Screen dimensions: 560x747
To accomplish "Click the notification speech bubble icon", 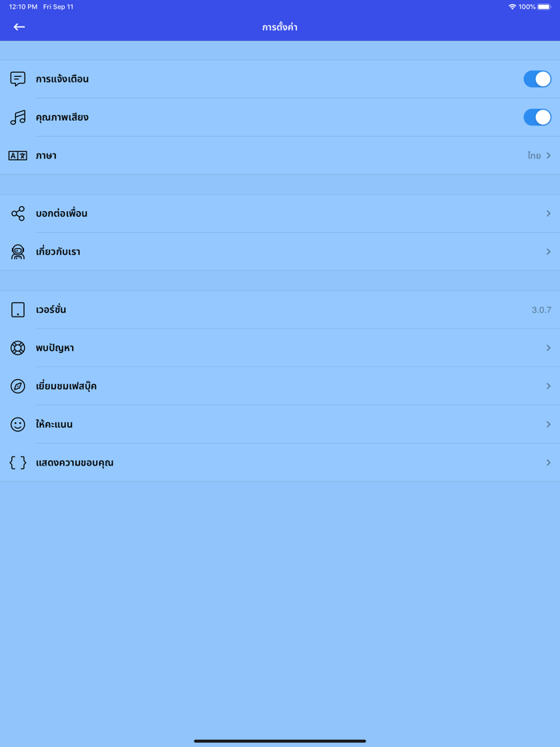I will tap(18, 78).
